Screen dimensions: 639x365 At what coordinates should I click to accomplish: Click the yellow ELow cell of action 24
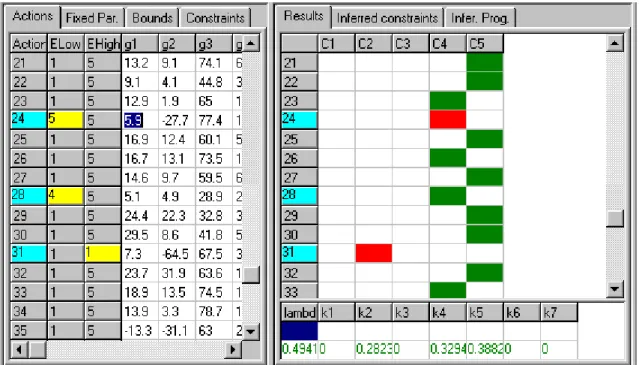pyautogui.click(x=65, y=119)
